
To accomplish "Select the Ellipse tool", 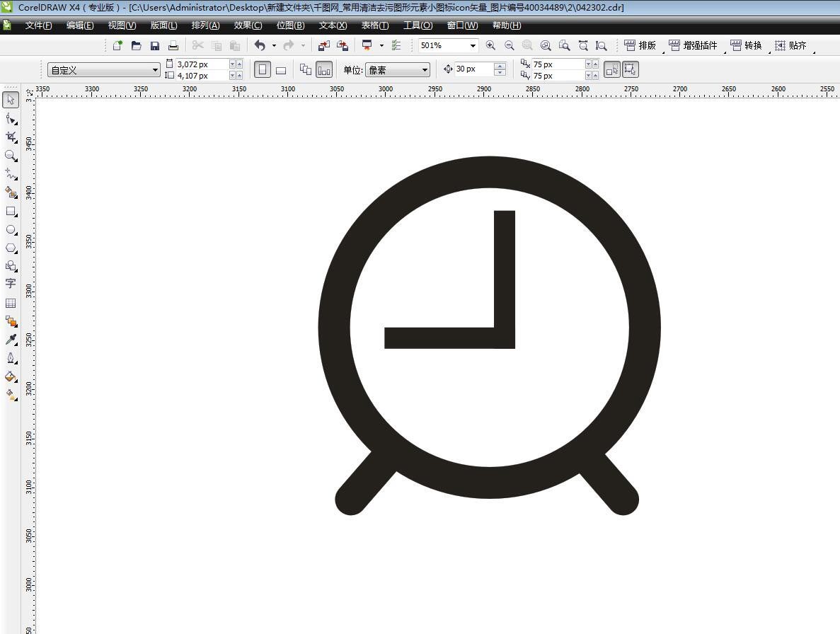I will click(11, 230).
